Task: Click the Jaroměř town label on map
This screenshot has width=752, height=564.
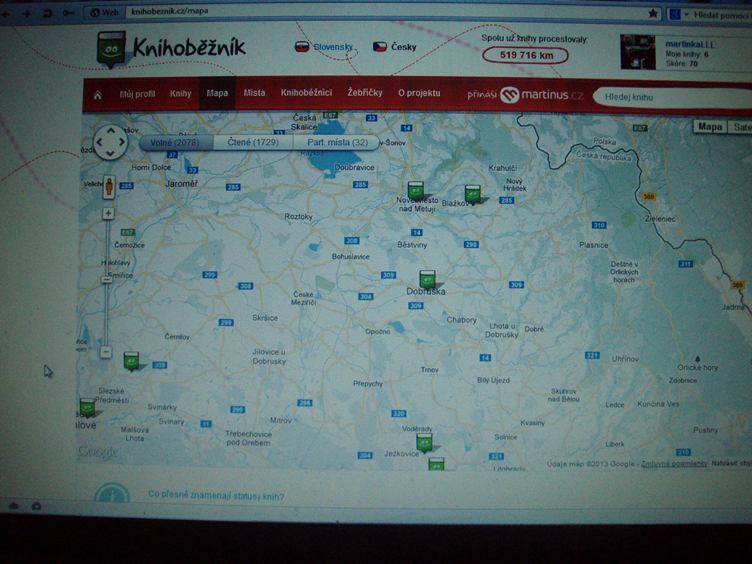Action: [181, 184]
